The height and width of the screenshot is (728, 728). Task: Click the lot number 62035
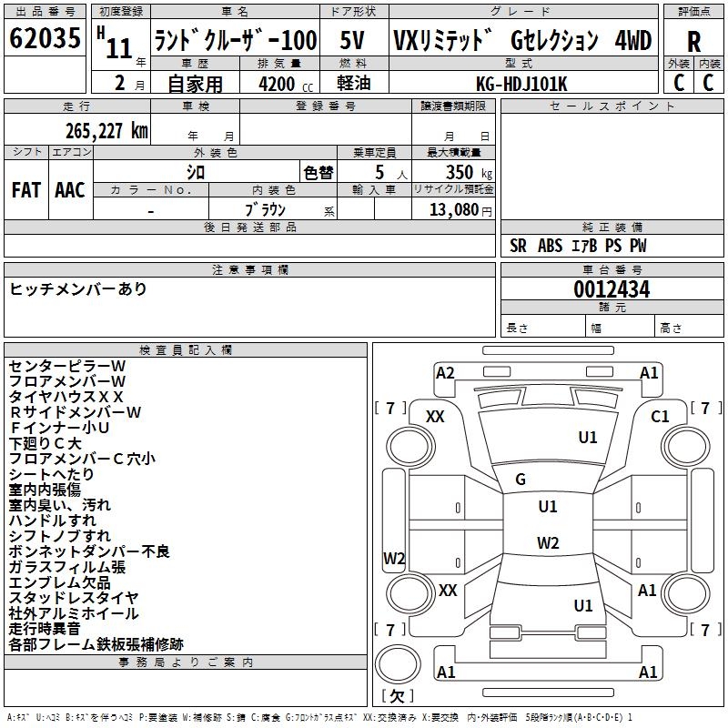click(45, 39)
